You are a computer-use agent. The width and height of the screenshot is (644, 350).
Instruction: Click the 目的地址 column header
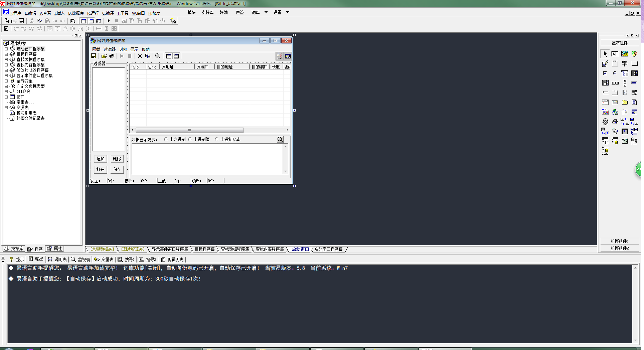(x=232, y=67)
